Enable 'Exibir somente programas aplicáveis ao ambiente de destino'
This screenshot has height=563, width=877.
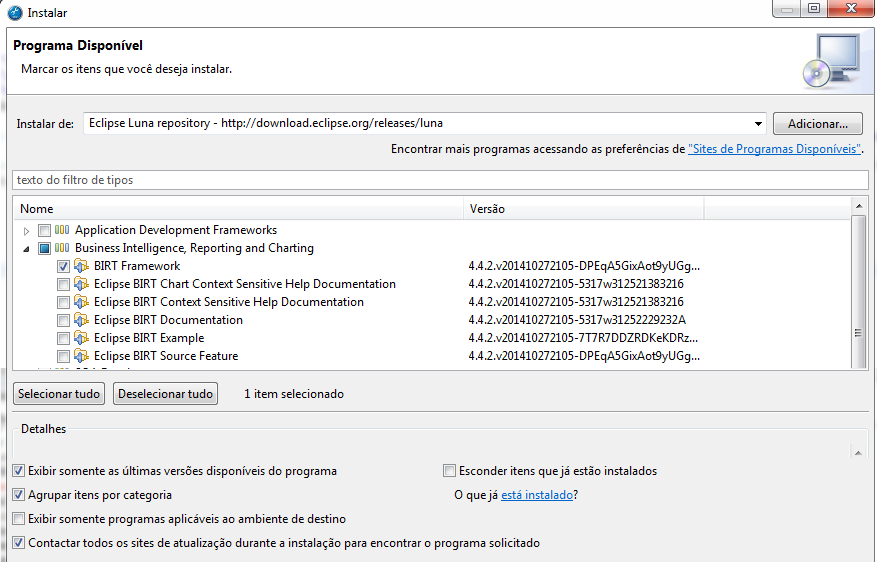(x=18, y=519)
